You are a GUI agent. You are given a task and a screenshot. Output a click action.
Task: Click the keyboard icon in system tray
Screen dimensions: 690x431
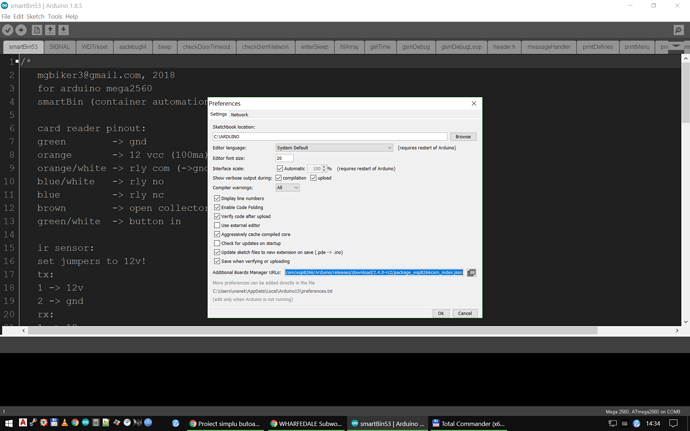(624, 424)
